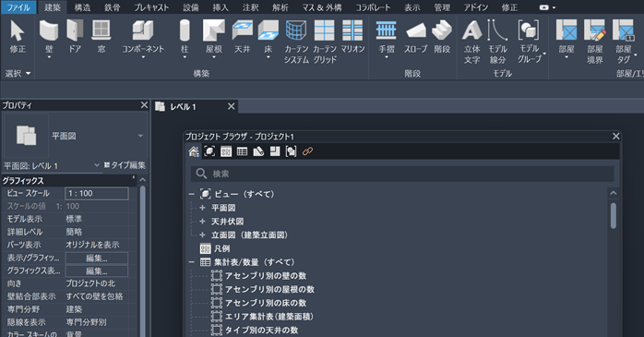Click the タイプ編集 (Edit Type) button
This screenshot has width=644, height=337.
coord(125,165)
